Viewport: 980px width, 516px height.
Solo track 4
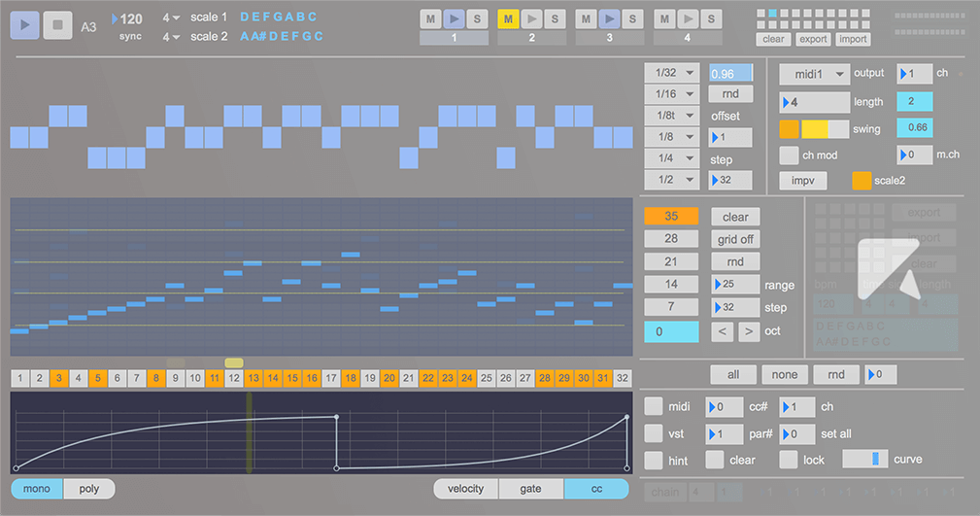(x=711, y=19)
